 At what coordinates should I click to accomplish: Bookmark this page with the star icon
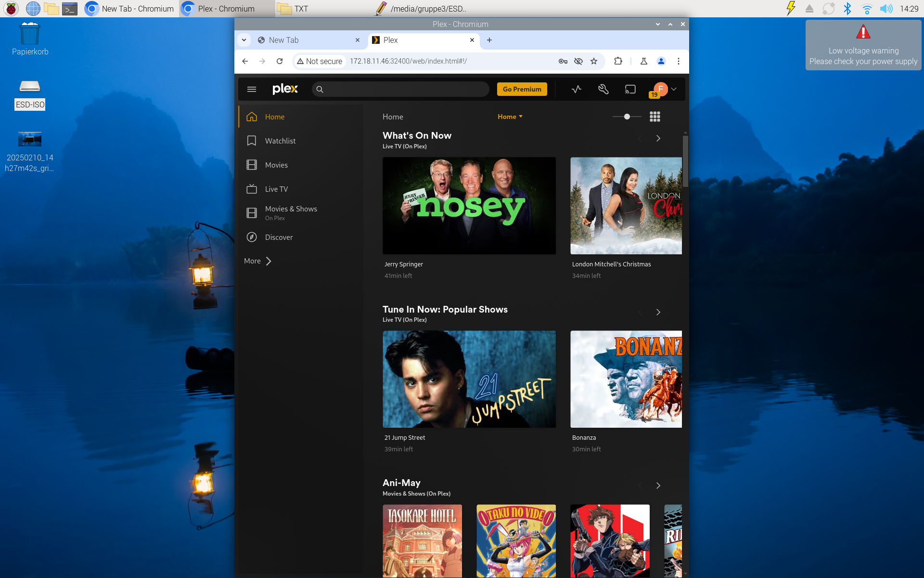coord(594,61)
